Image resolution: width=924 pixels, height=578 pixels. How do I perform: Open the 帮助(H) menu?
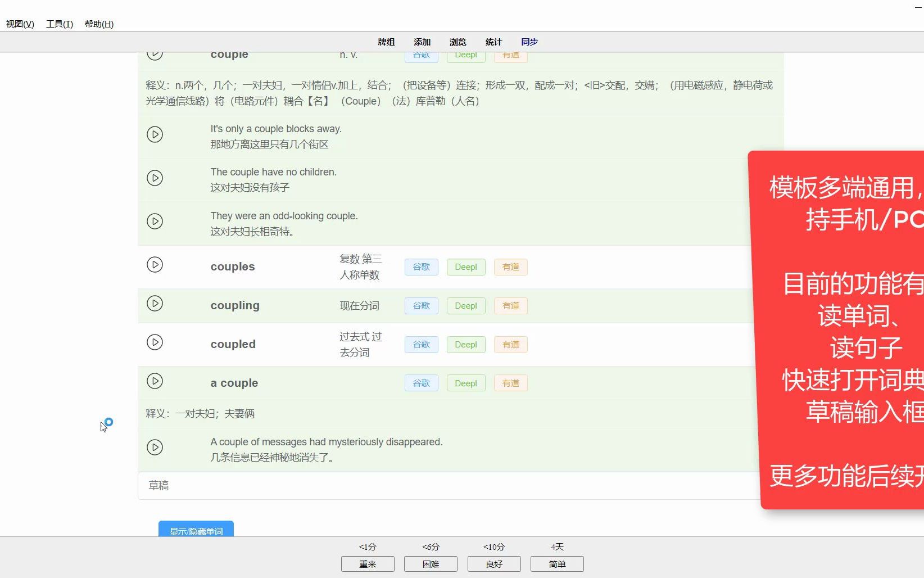point(99,24)
